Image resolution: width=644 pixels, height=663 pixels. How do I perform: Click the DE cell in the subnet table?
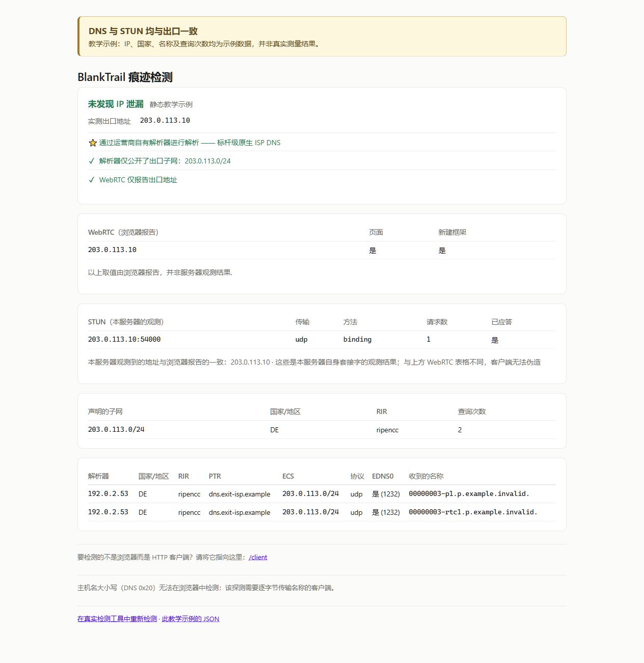(274, 430)
